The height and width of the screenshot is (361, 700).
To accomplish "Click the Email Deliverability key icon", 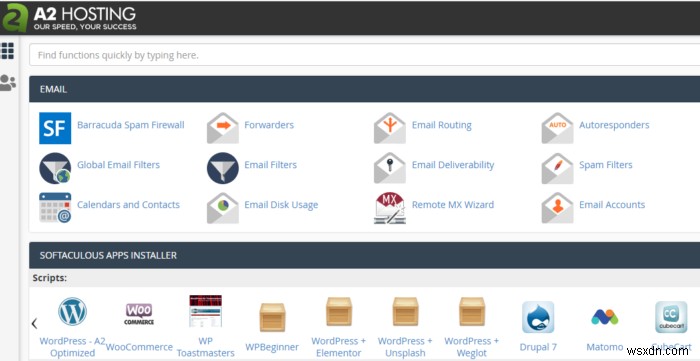I will [x=390, y=168].
